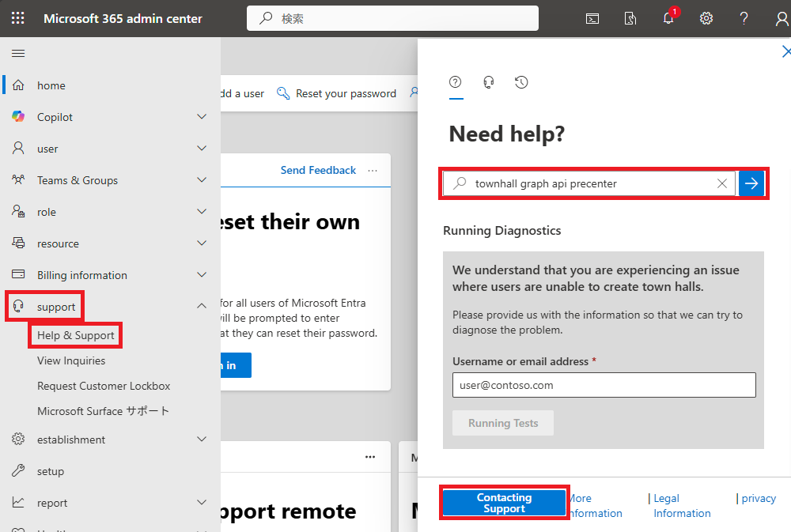Screen dimensions: 791x532
Task: Click the role icon in sidebar
Action: tap(18, 211)
